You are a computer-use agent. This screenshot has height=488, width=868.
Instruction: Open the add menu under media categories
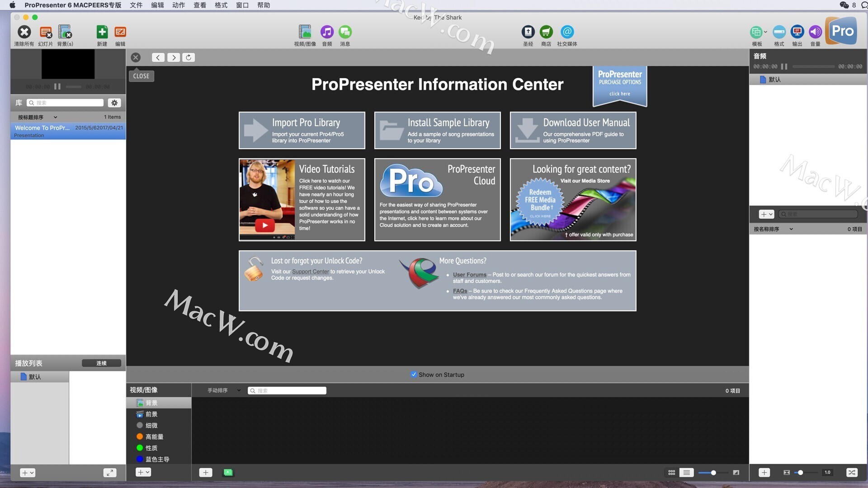[143, 472]
